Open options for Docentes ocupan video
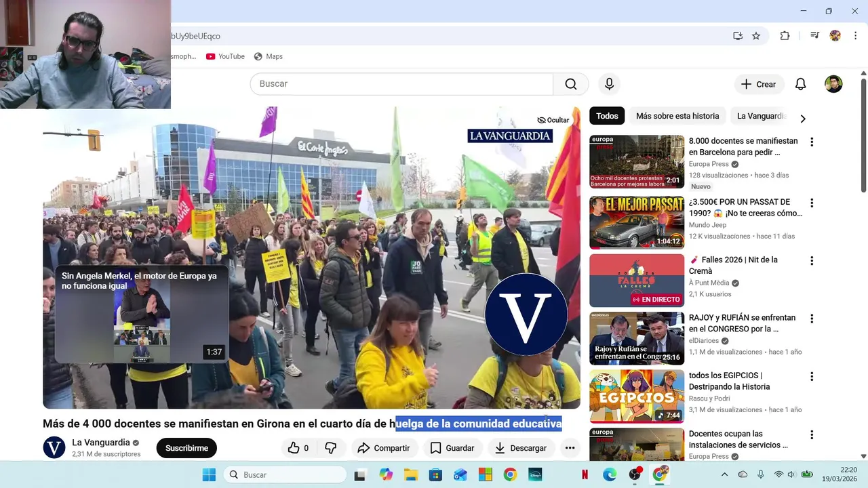Viewport: 868px width, 488px height. (x=812, y=434)
